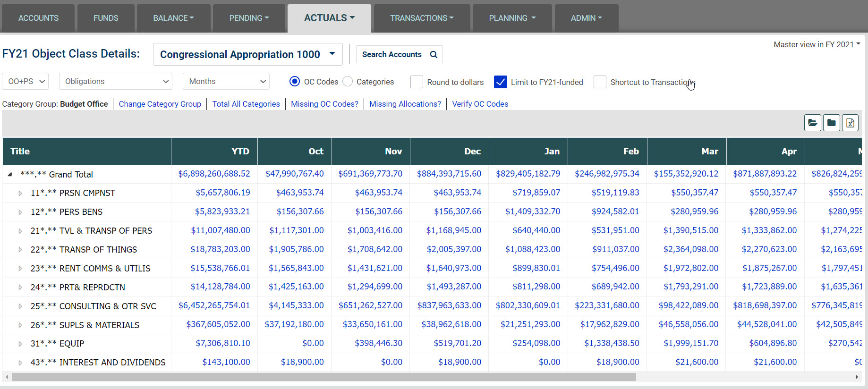This screenshot has height=389, width=868.
Task: Click the Oct column header
Action: [x=295, y=152]
